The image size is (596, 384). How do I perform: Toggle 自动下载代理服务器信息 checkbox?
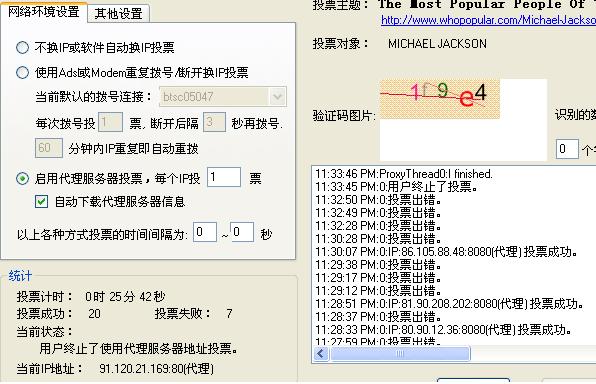point(41,202)
